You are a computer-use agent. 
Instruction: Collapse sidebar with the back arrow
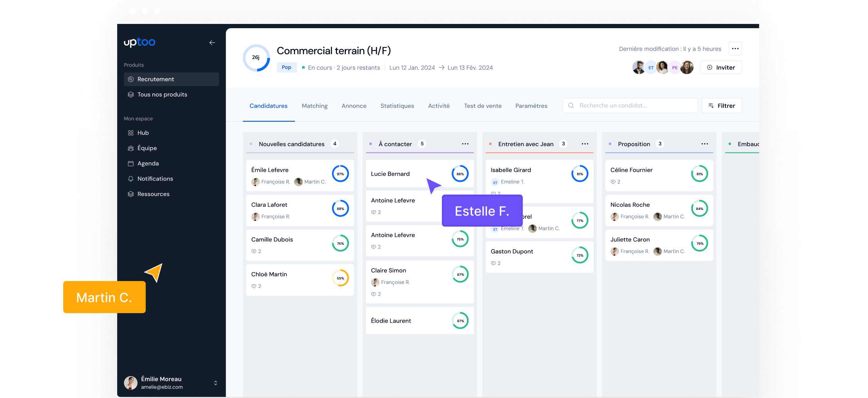point(212,42)
